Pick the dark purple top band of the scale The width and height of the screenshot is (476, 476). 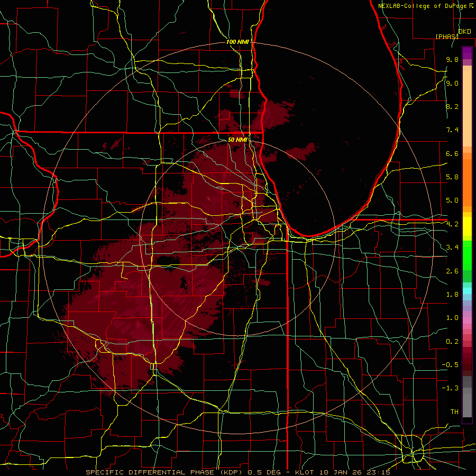point(467,53)
